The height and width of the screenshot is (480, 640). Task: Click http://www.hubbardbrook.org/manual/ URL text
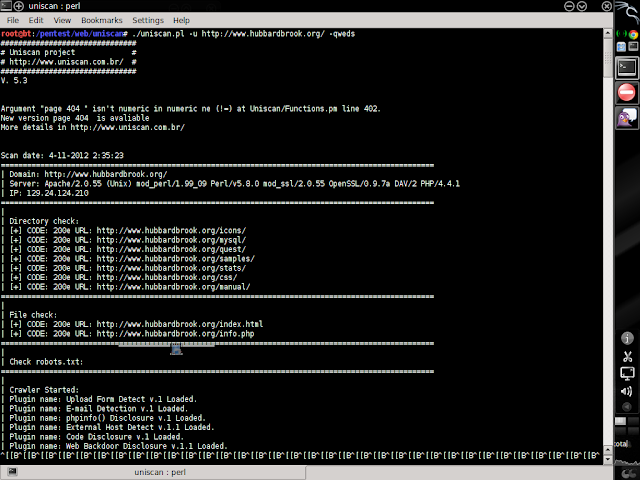point(173,287)
